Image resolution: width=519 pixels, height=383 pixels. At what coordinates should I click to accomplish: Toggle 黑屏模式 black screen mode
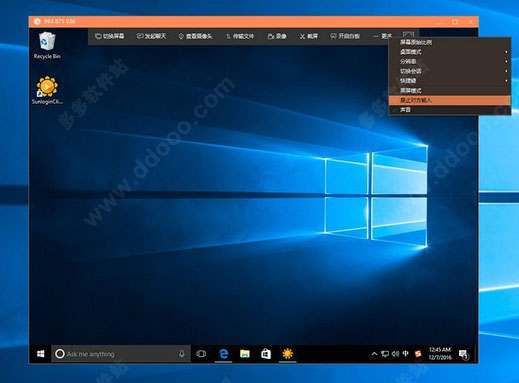[450, 91]
